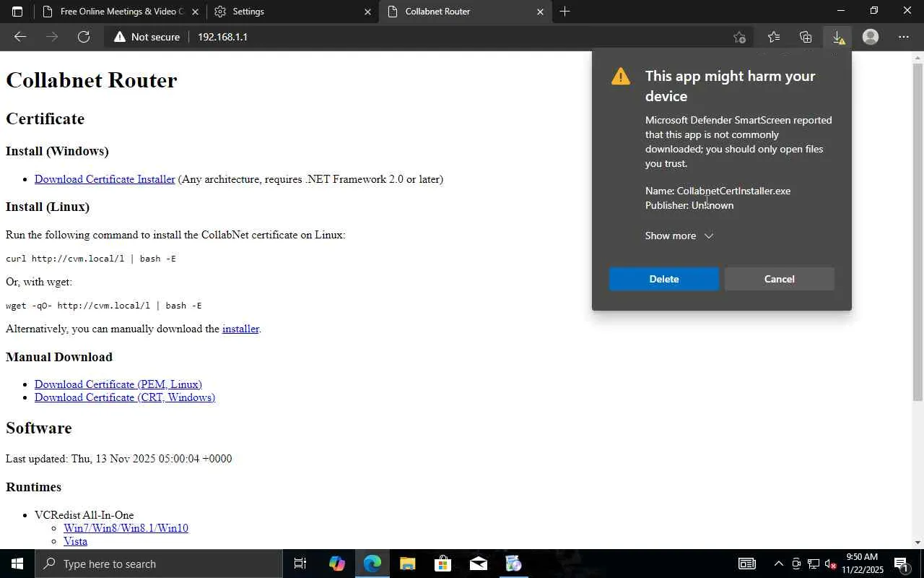924x578 pixels.
Task: Cancel the SmartScreen warning dialog
Action: point(780,279)
